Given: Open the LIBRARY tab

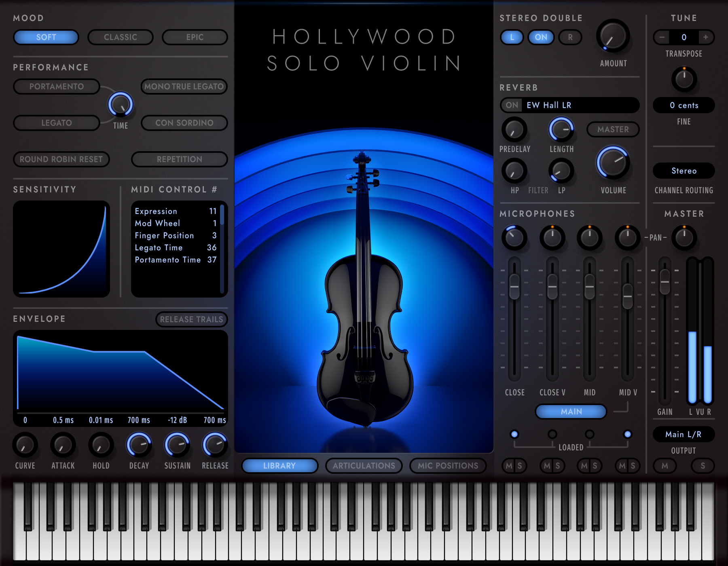Looking at the screenshot, I should 279,466.
